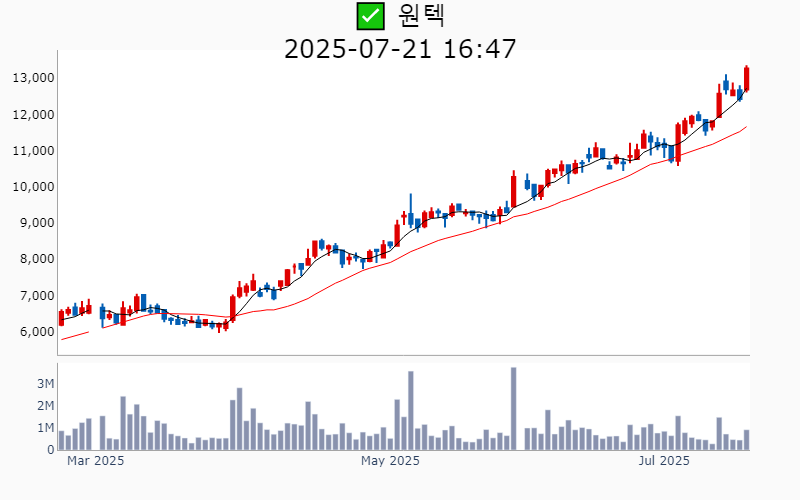This screenshot has height=500, width=800.
Task: Click the Jul 2025 date axis label
Action: click(664, 461)
